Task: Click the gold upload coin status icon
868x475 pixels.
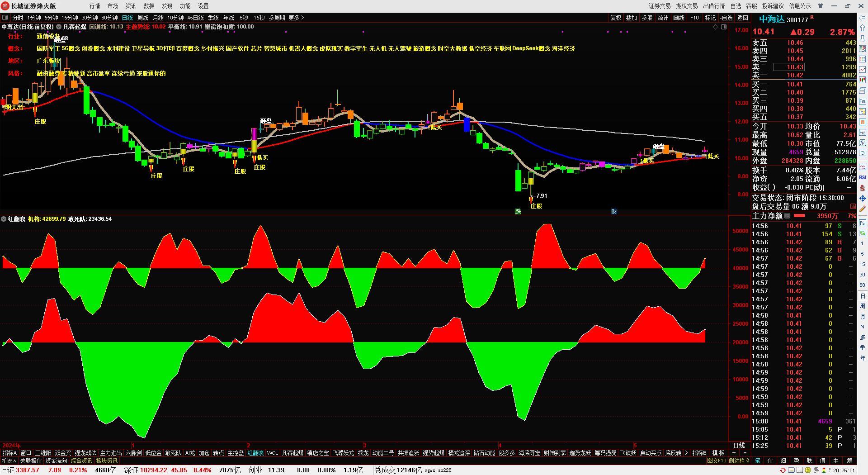Action: point(808,470)
